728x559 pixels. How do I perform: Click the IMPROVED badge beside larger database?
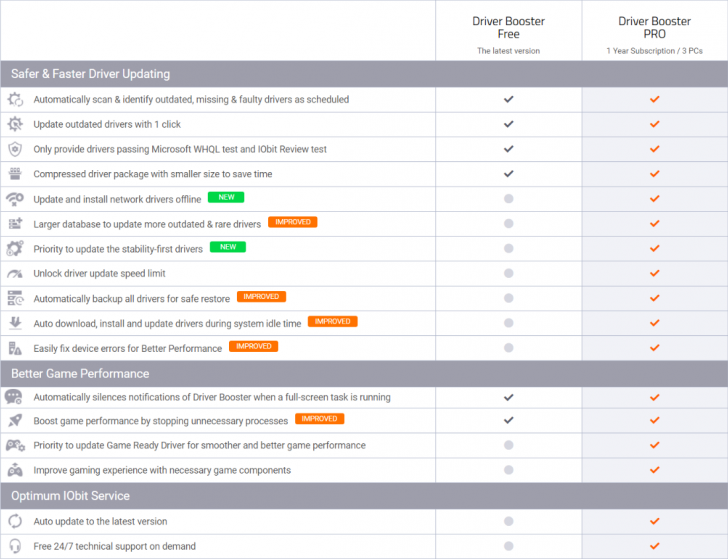click(x=292, y=222)
